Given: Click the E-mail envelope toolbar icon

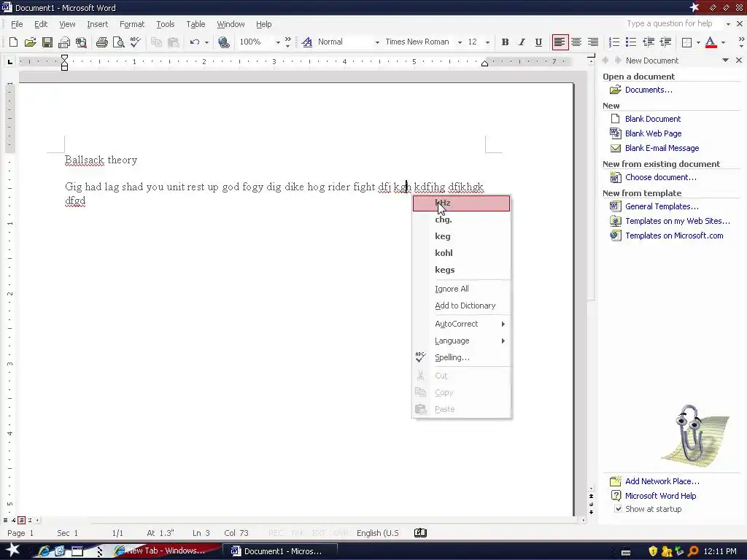Looking at the screenshot, I should pos(64,42).
